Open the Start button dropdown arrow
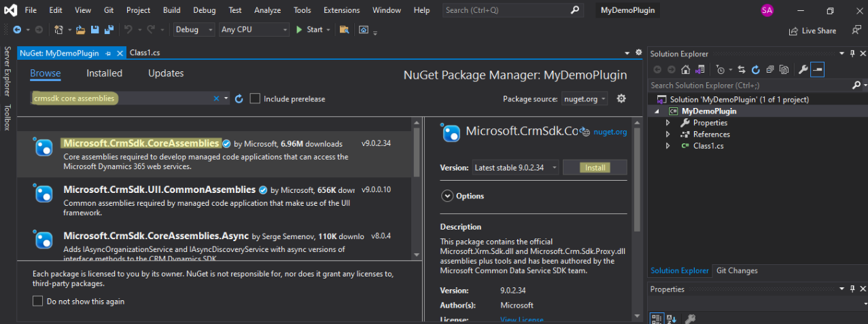The image size is (868, 324). click(x=328, y=30)
